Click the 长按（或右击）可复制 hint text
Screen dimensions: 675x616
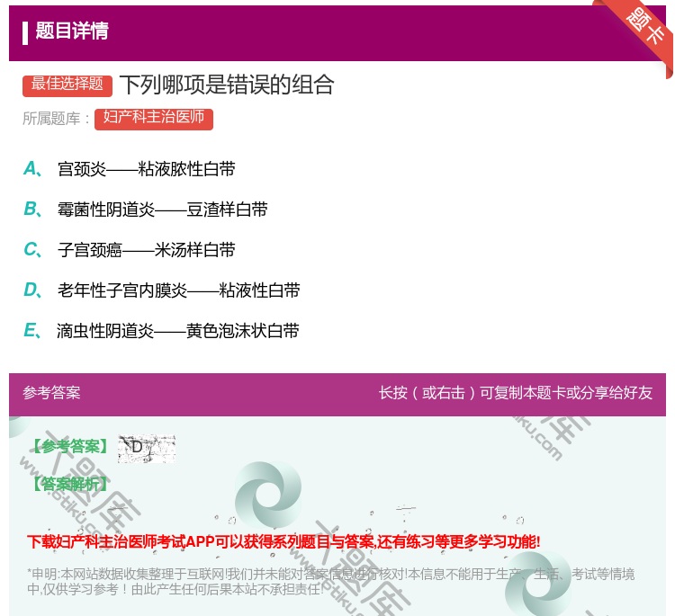516,392
